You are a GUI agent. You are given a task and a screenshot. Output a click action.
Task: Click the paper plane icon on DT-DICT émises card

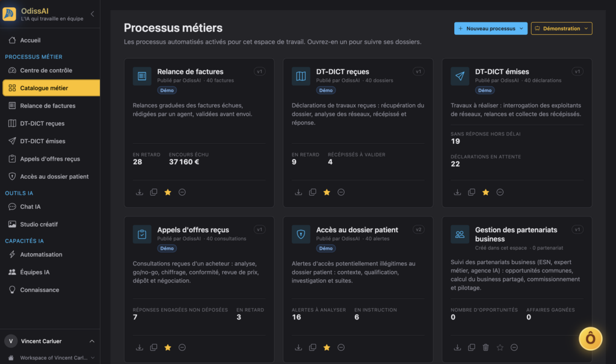(460, 76)
